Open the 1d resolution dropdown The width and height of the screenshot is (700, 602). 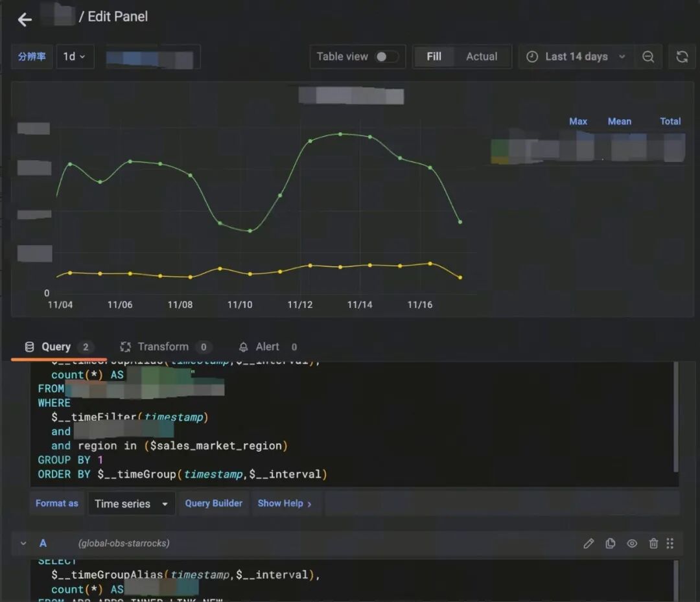[75, 56]
